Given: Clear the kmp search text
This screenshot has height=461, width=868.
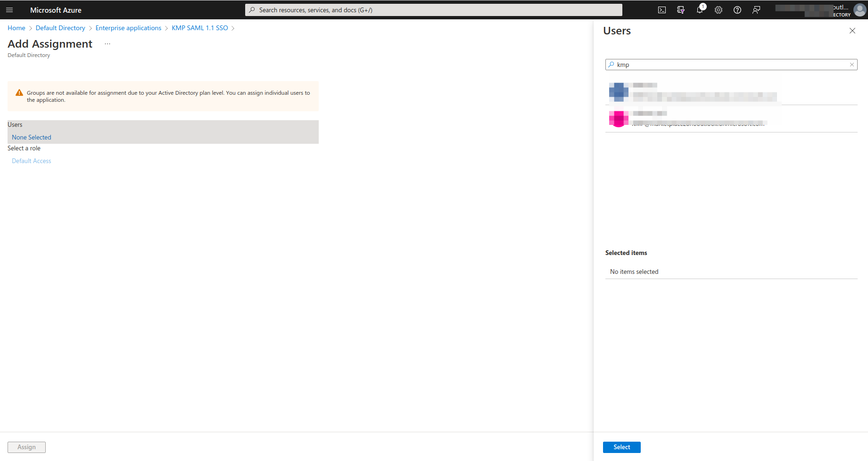Looking at the screenshot, I should [x=852, y=65].
